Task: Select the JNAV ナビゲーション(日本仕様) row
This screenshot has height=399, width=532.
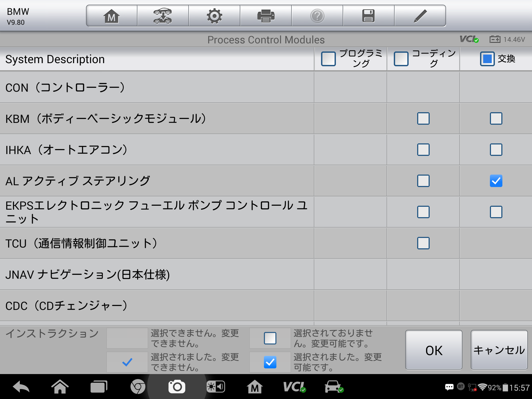Action: click(266, 274)
